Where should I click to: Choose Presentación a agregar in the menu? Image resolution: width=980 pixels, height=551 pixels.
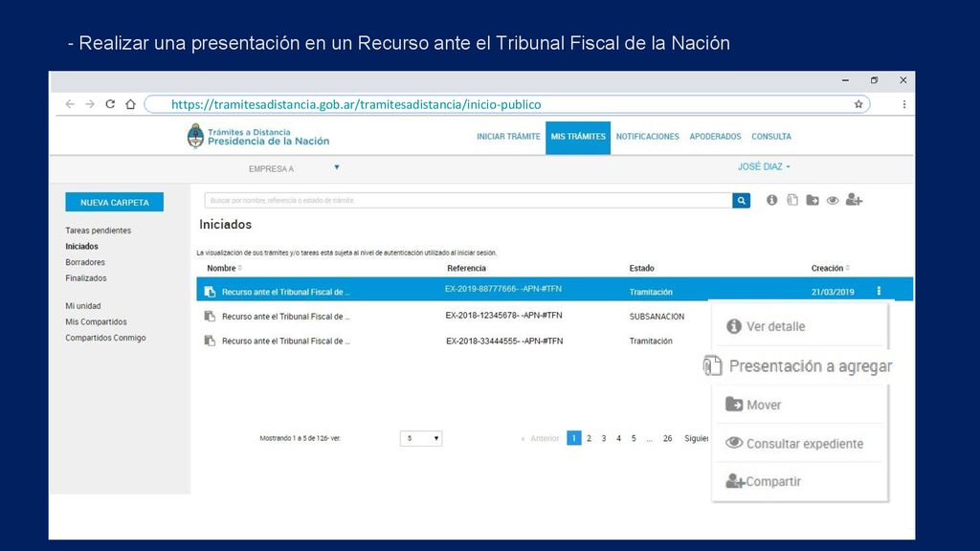[x=797, y=366]
